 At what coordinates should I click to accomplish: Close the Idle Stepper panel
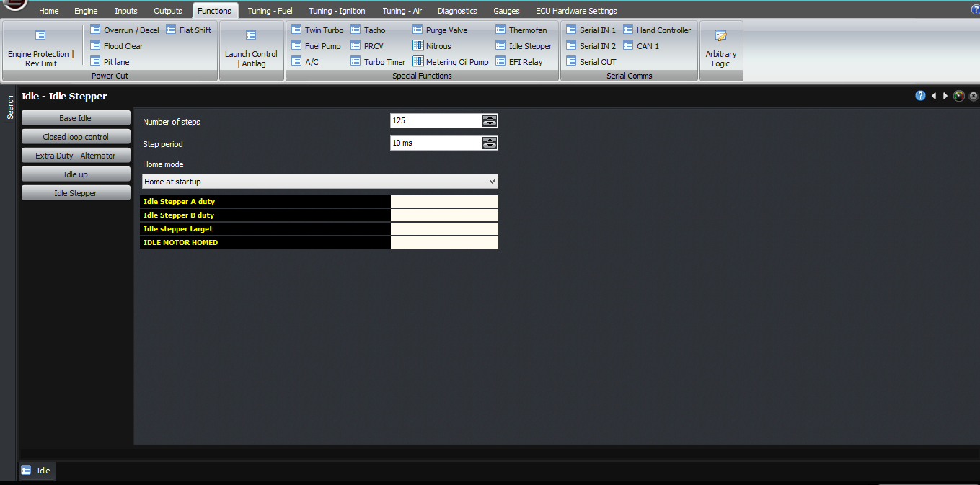pos(974,96)
